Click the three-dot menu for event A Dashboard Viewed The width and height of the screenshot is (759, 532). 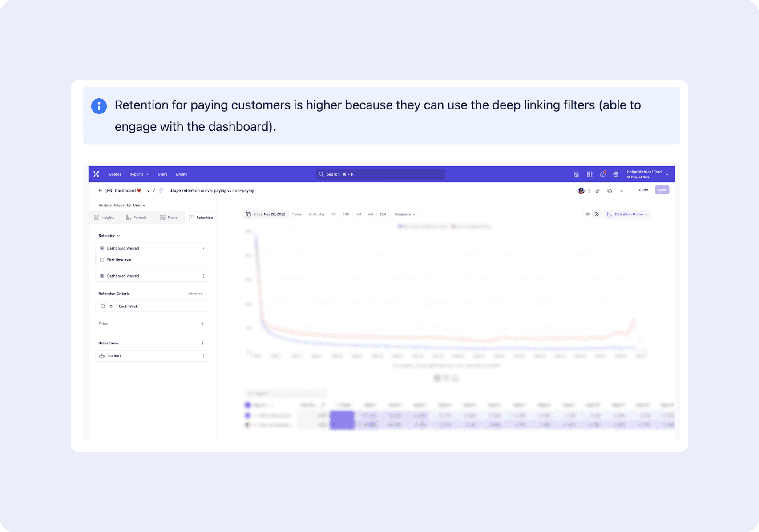coord(204,249)
